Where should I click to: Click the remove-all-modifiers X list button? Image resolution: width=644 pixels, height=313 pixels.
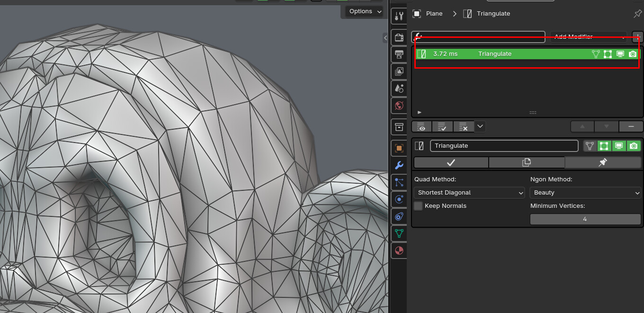[463, 126]
